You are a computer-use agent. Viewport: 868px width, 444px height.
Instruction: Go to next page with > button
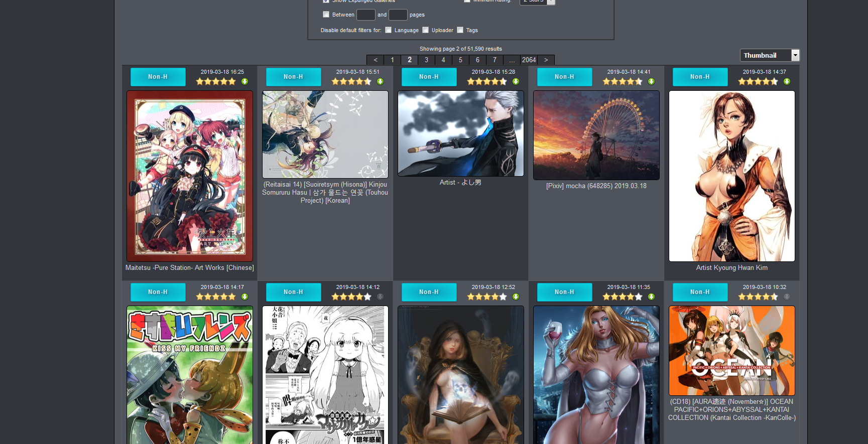546,60
